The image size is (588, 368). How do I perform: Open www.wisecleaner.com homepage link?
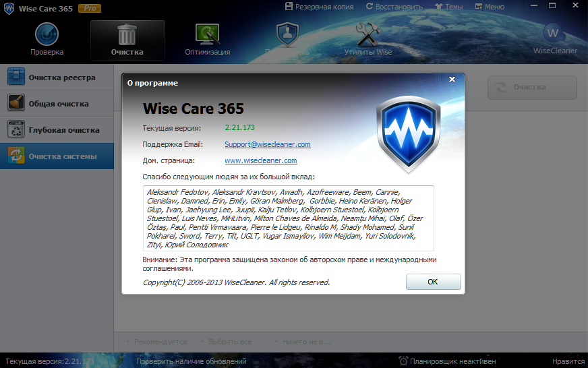click(261, 160)
